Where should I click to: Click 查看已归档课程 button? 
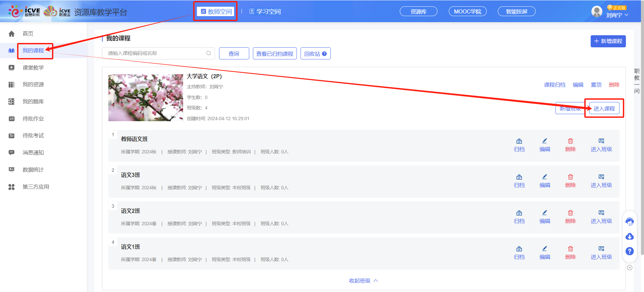[274, 54]
